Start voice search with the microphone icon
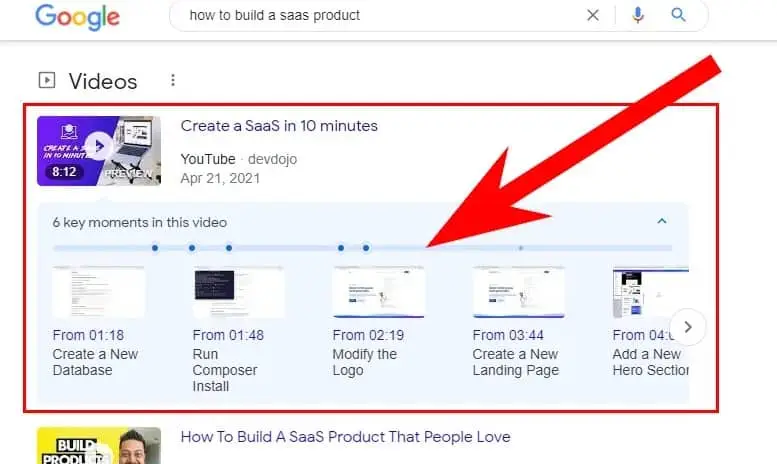 [638, 15]
